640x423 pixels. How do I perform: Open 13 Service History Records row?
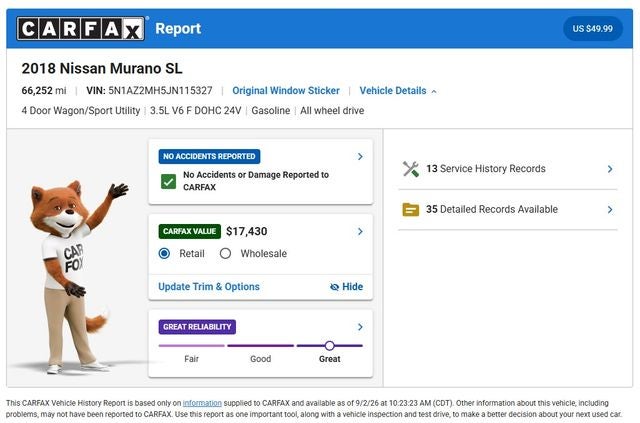pyautogui.click(x=508, y=169)
